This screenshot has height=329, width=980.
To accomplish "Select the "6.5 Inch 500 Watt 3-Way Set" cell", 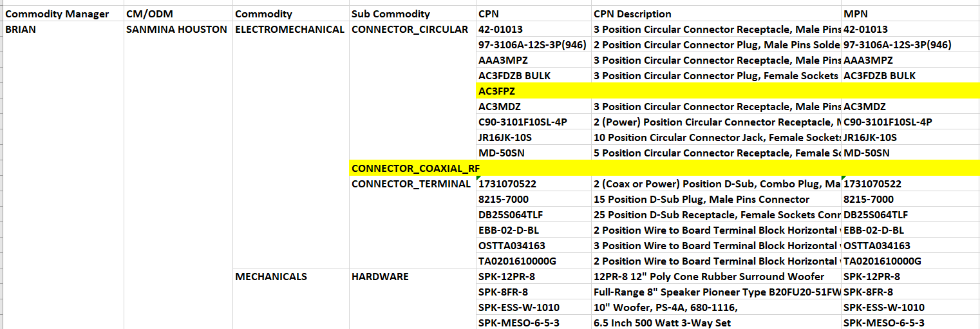I will (x=662, y=323).
